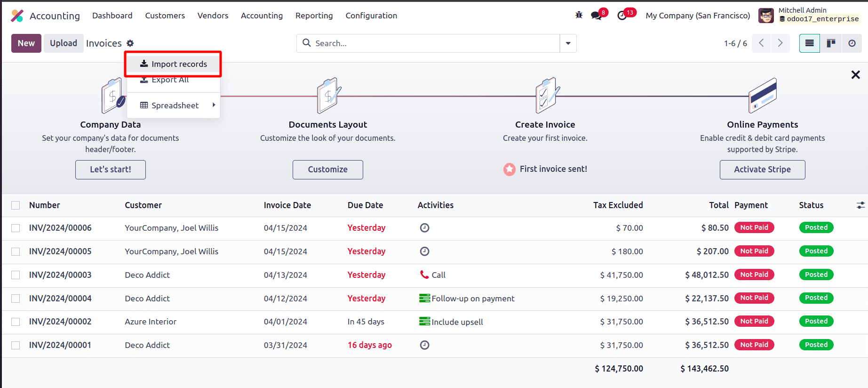Image resolution: width=868 pixels, height=388 pixels.
Task: Click the Upload button
Action: 64,43
